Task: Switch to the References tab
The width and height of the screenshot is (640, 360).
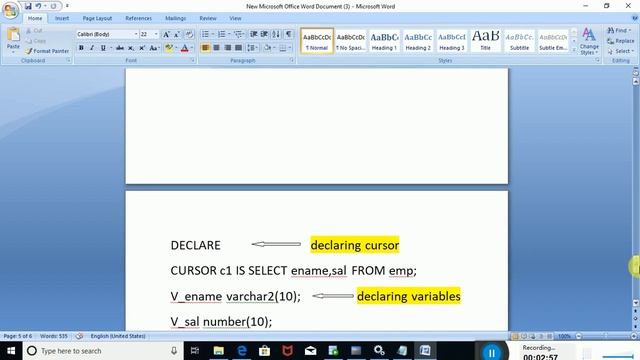Action: pos(138,18)
